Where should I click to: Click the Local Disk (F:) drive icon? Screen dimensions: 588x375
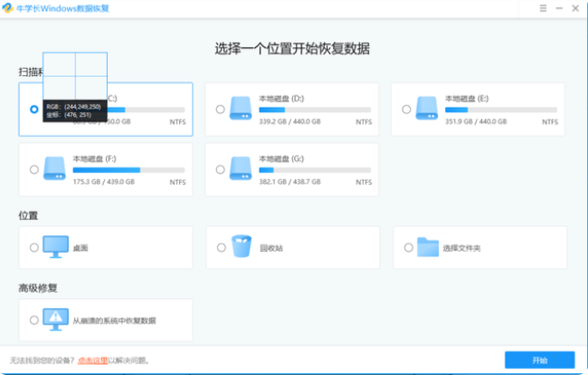54,168
